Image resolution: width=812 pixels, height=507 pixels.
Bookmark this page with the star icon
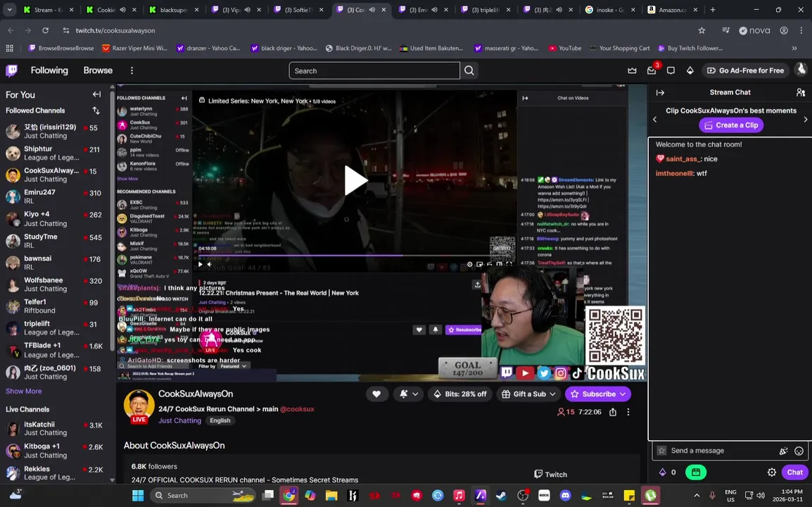[x=702, y=30]
